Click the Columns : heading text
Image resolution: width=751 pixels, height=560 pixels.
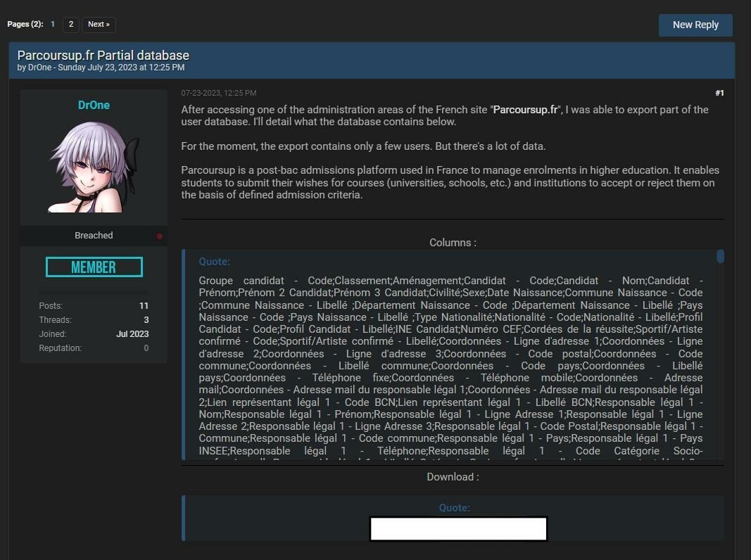[x=453, y=243]
